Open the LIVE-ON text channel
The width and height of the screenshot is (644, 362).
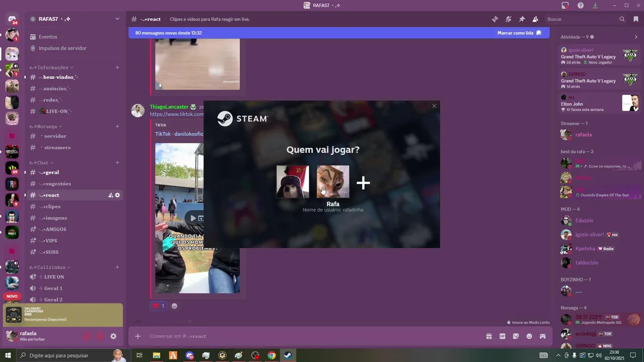(x=74, y=111)
